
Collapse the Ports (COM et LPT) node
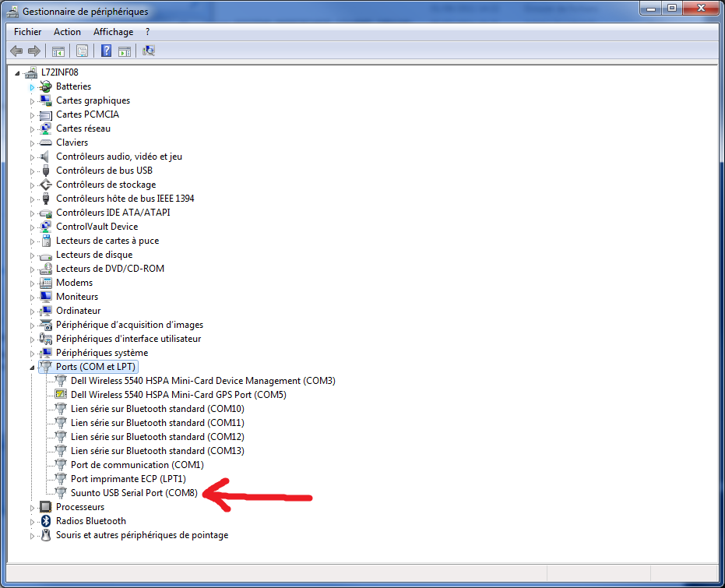32,367
